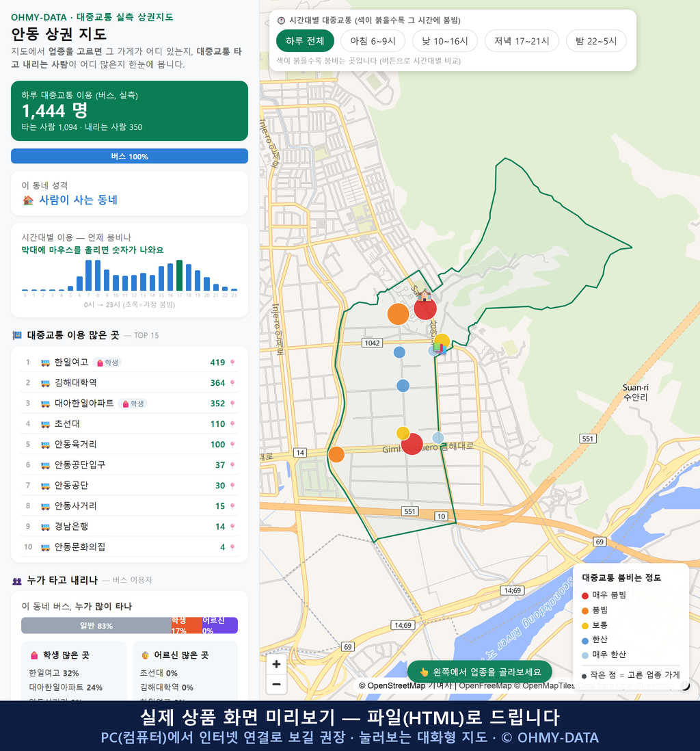Click the 364 count for 김해대학역
Image resolution: width=700 pixels, height=751 pixels.
pyautogui.click(x=217, y=383)
